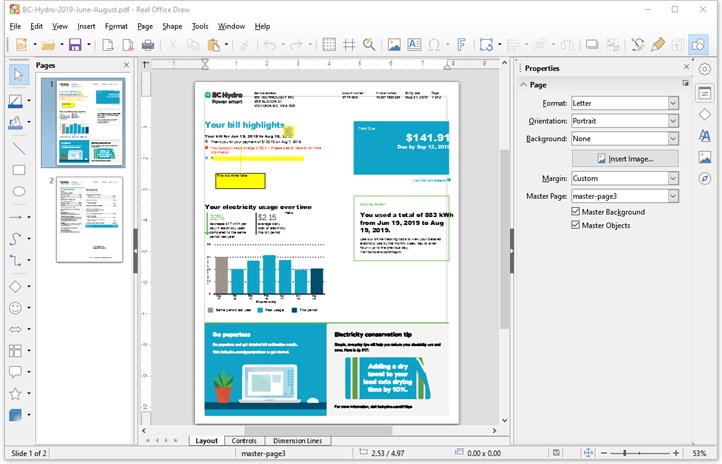Open the Orientation dropdown showing Portrait
The width and height of the screenshot is (722, 464).
click(625, 121)
